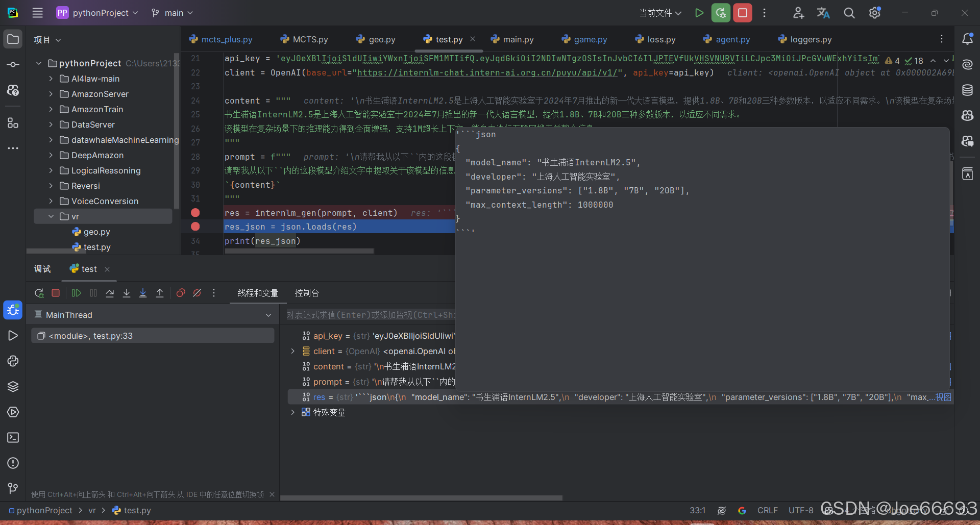Open the Terminal tool window
The width and height of the screenshot is (980, 525).
[x=13, y=437]
